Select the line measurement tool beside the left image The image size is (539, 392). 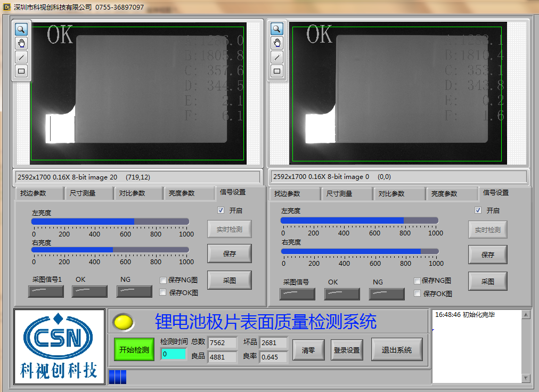point(21,57)
